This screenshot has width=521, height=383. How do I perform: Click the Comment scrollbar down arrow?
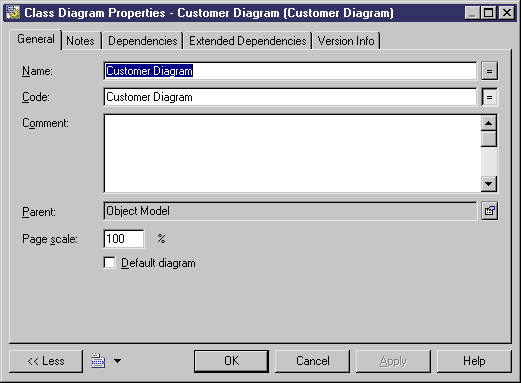489,184
